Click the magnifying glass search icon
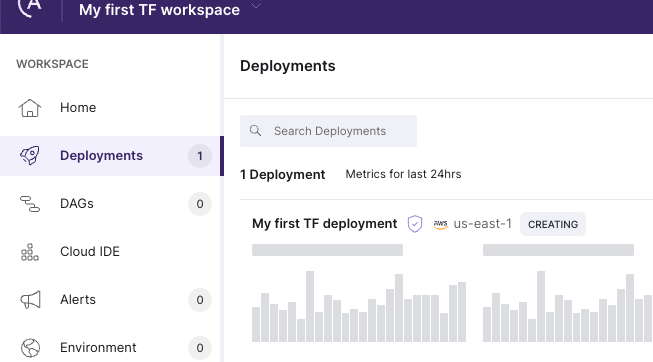 (x=255, y=131)
